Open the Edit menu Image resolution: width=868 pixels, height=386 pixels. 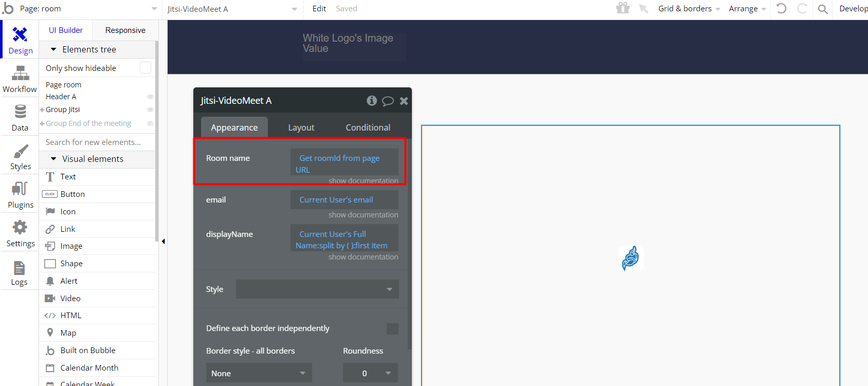click(319, 9)
